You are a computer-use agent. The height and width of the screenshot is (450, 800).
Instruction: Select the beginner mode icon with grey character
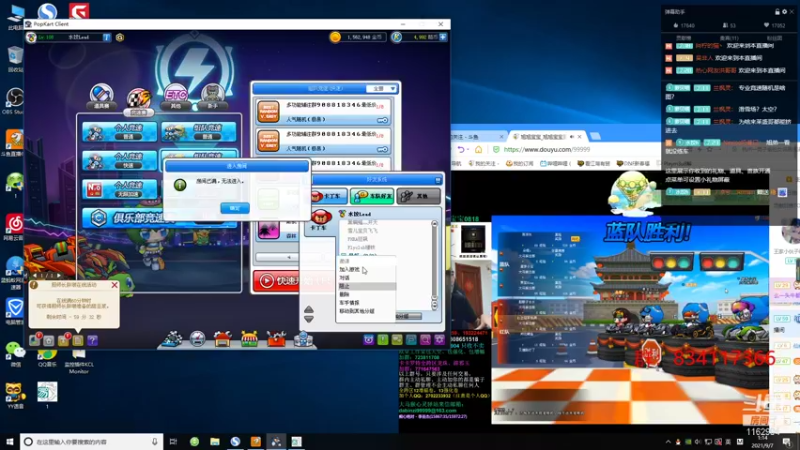213,96
